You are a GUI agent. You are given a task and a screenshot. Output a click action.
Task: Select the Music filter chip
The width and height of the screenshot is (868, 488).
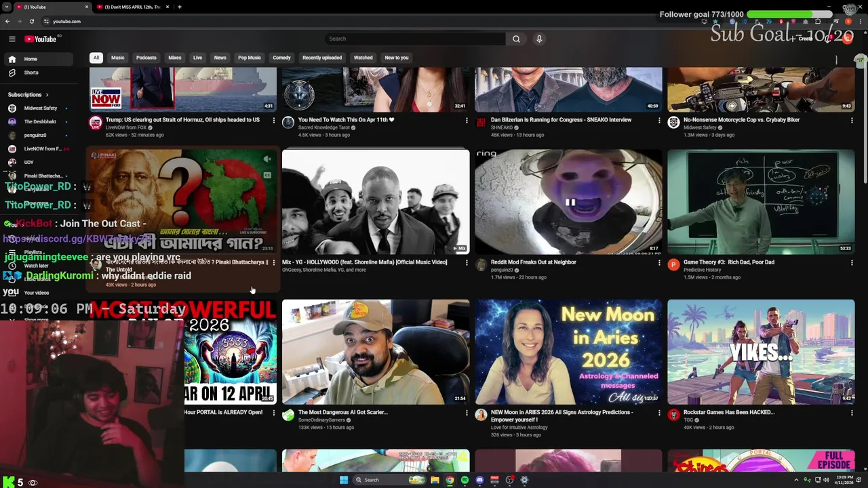118,58
